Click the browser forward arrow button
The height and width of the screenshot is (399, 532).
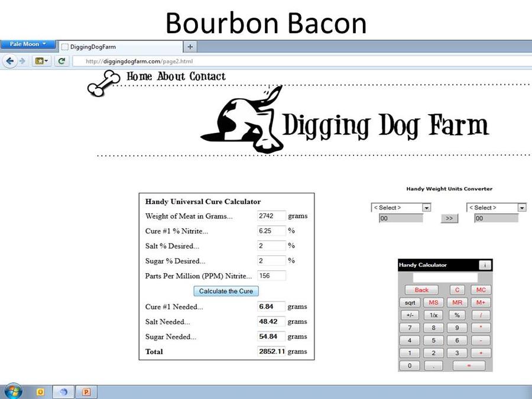(x=22, y=61)
